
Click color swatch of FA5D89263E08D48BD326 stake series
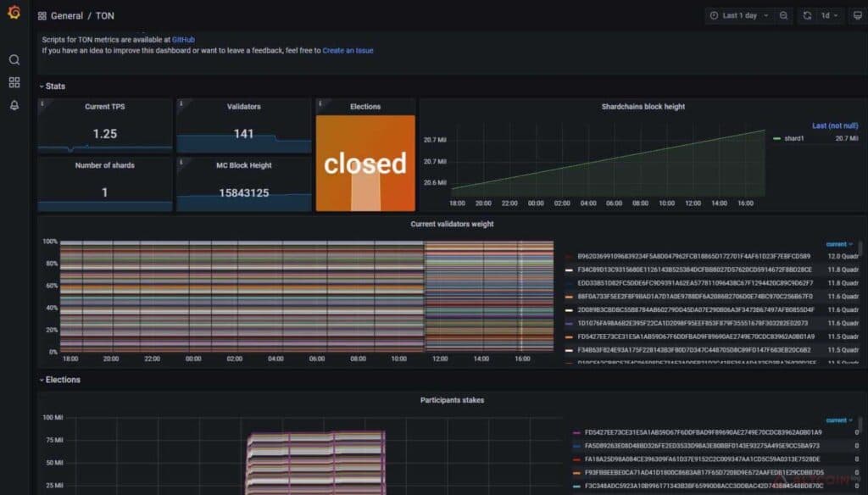click(576, 446)
